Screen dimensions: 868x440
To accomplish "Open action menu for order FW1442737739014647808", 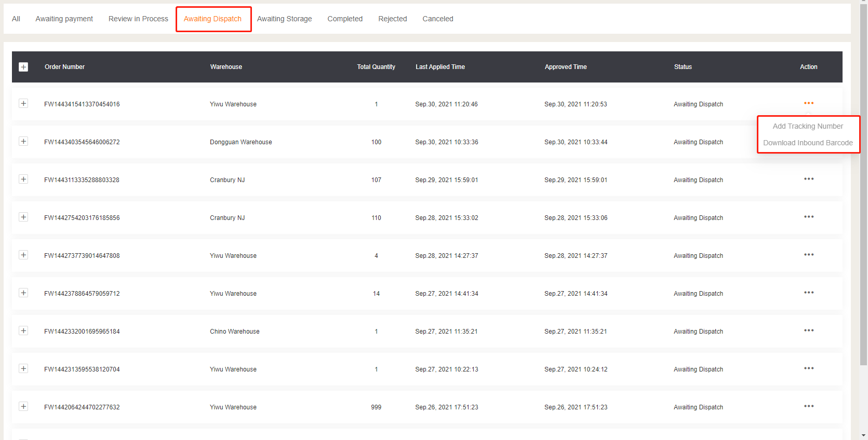I will [808, 255].
